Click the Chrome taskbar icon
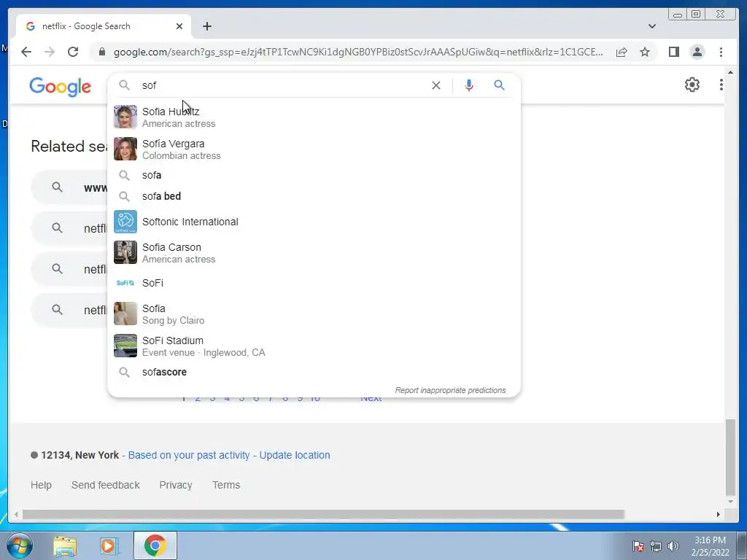This screenshot has height=560, width=747. pyautogui.click(x=155, y=545)
